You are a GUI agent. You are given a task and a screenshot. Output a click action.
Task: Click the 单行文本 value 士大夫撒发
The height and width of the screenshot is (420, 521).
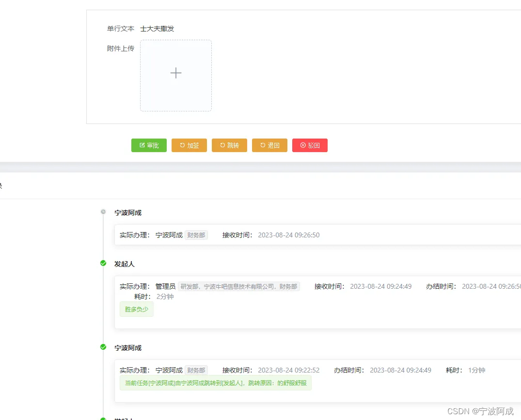tap(157, 29)
